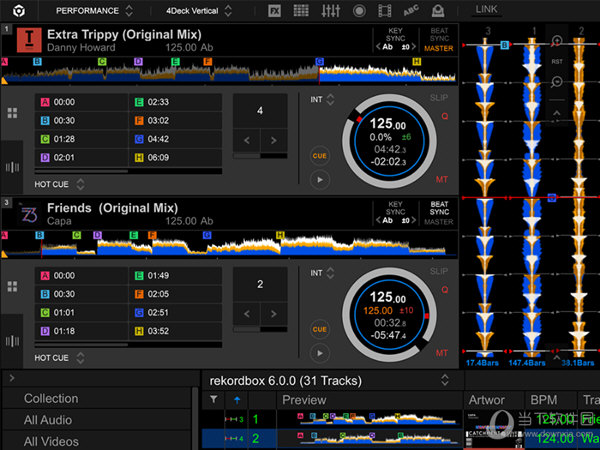
Task: Open deck 1 beat grid waveform icon
Action: [12, 167]
